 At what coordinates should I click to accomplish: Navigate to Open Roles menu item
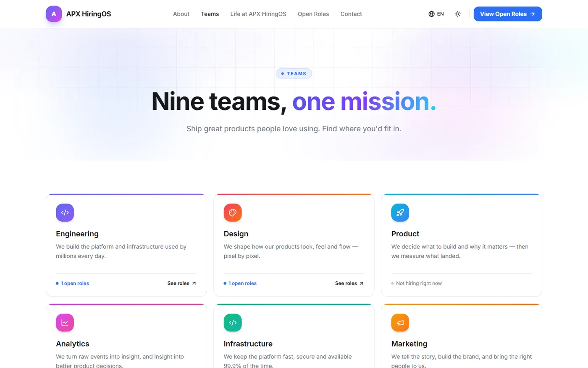[313, 14]
